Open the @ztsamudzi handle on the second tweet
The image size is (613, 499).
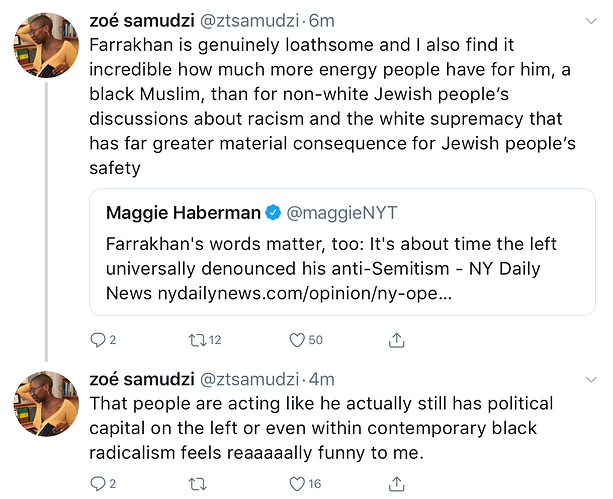(249, 379)
